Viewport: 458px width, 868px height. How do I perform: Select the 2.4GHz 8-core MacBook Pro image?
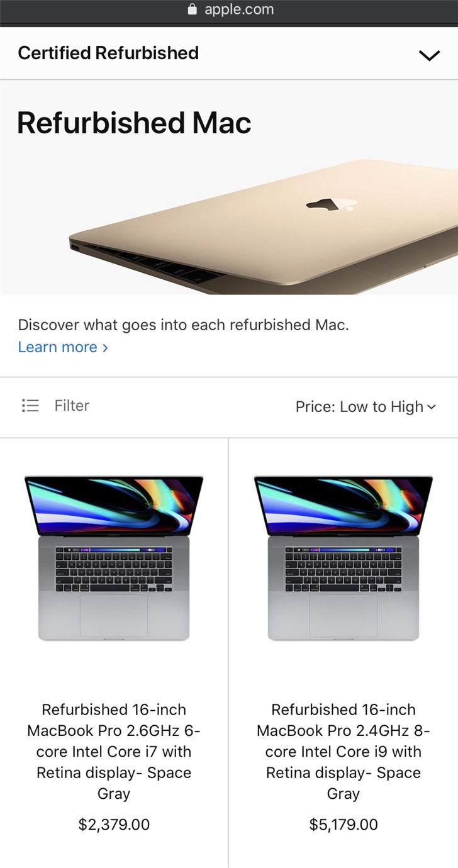pos(343,559)
